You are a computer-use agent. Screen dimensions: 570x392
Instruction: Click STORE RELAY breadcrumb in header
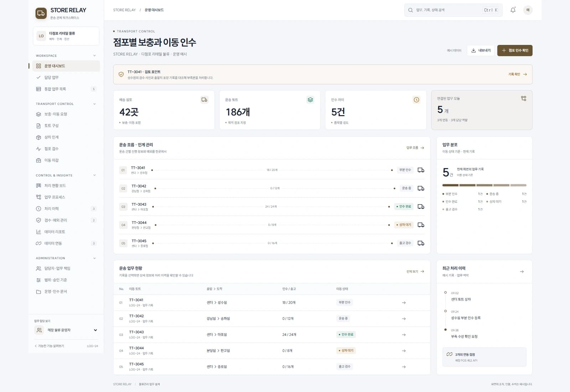pyautogui.click(x=124, y=10)
